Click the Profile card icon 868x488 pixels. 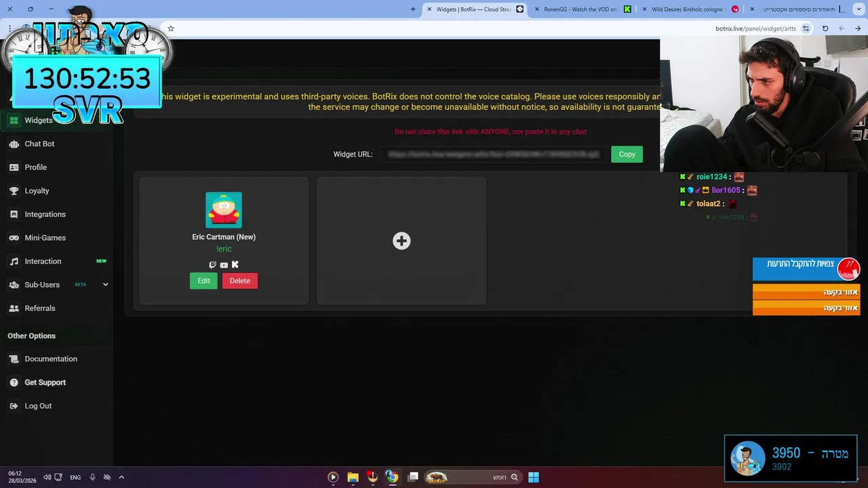point(14,167)
